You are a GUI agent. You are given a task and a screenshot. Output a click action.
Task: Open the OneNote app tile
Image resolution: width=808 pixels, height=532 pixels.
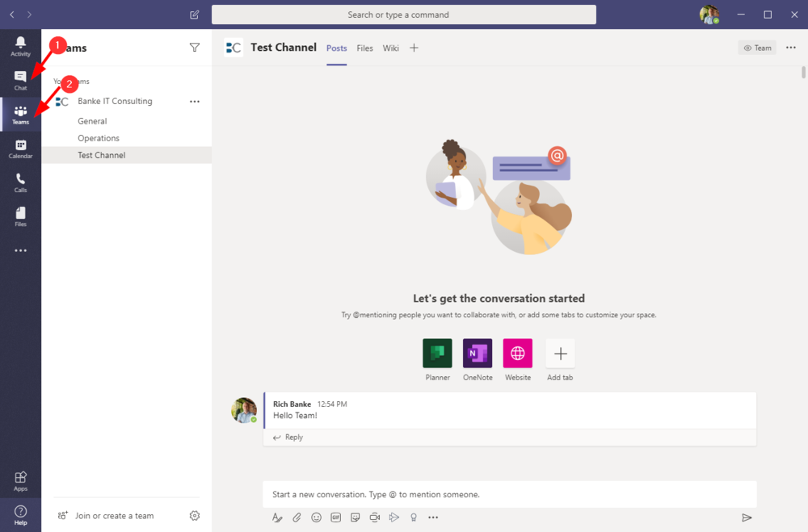pyautogui.click(x=478, y=354)
